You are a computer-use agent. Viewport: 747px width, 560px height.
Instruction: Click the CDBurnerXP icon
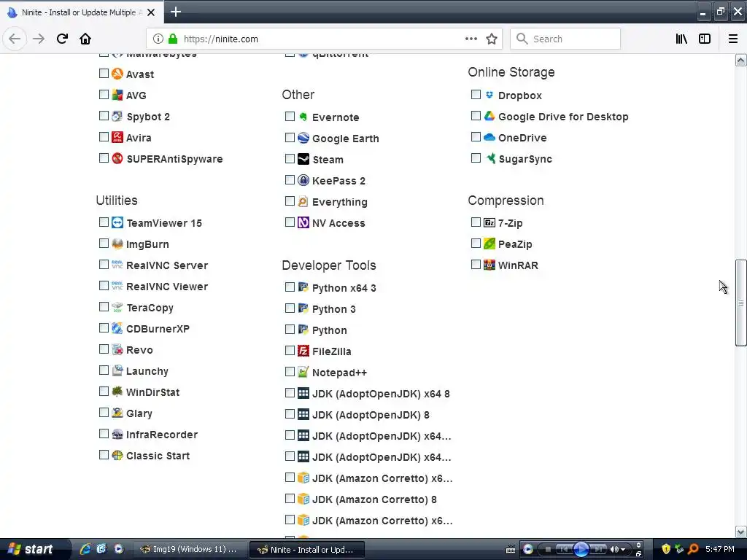point(117,328)
